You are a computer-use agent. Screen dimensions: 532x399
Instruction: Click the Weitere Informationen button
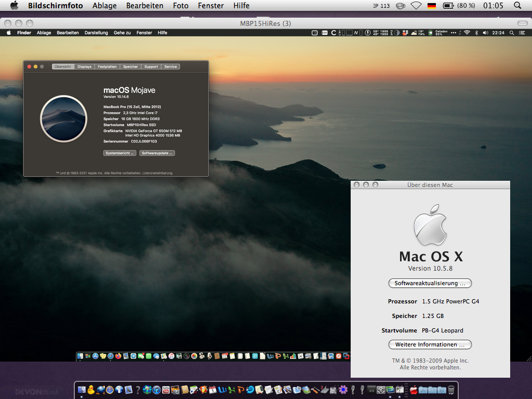click(x=430, y=344)
